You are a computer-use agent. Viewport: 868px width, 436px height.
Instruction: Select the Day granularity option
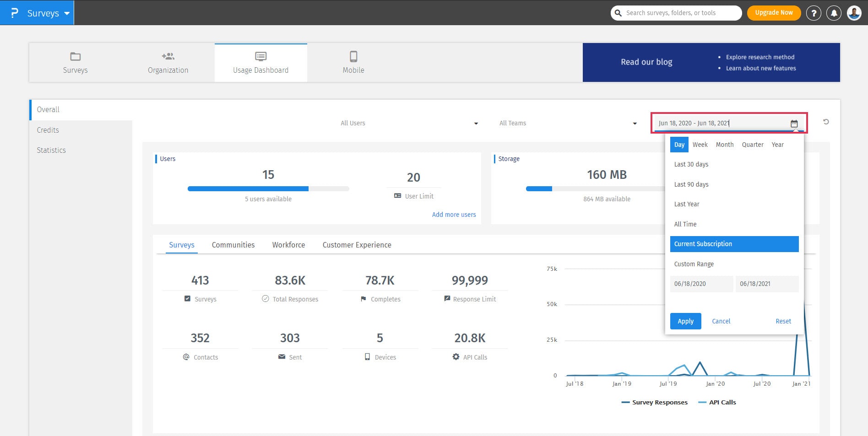click(x=679, y=145)
